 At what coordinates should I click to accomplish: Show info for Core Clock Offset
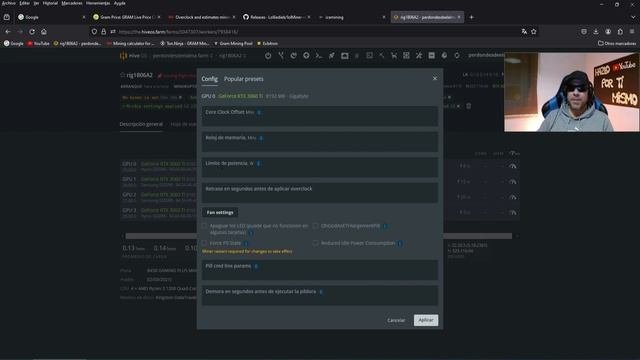(259, 112)
